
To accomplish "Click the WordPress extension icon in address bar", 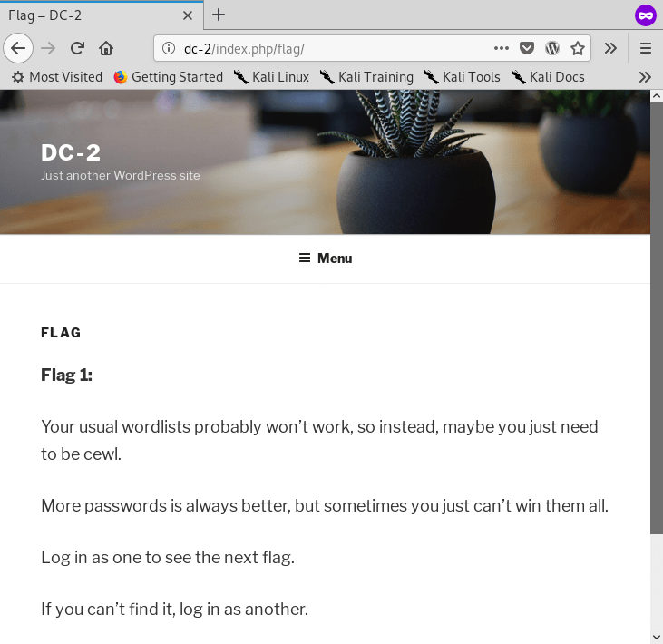I will tap(552, 48).
